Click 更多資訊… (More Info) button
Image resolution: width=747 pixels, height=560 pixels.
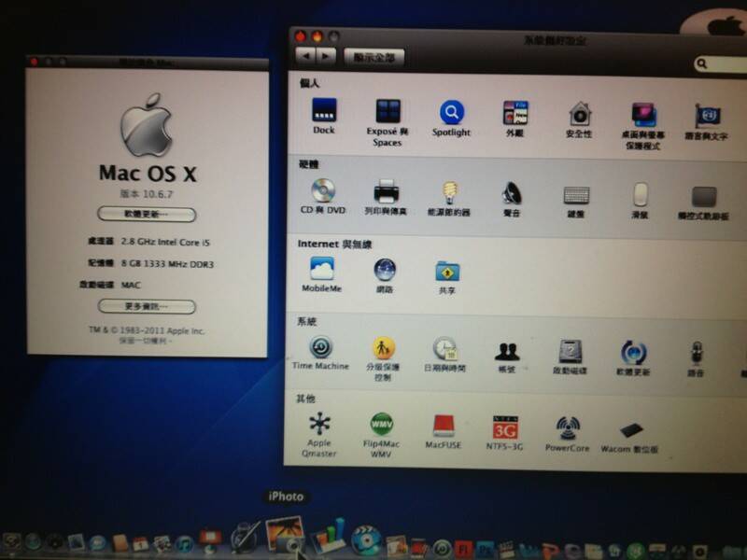click(x=147, y=306)
